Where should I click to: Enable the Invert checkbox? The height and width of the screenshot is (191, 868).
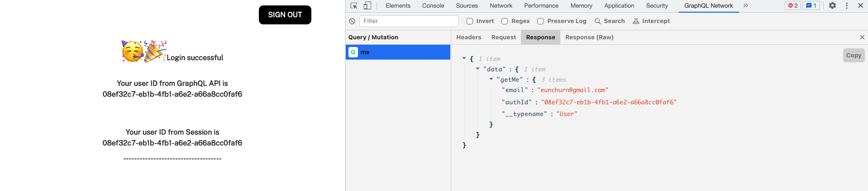click(x=470, y=21)
